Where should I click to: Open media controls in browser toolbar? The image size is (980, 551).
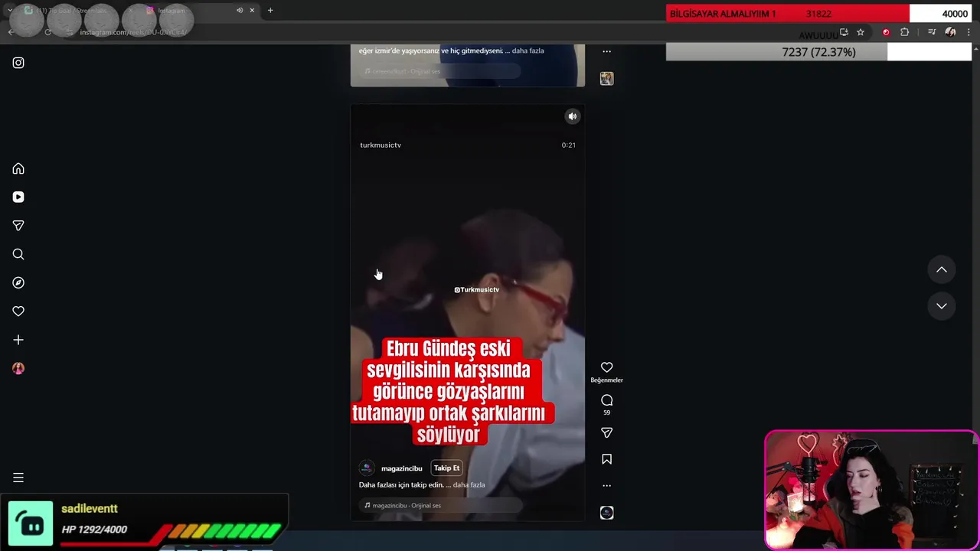932,32
